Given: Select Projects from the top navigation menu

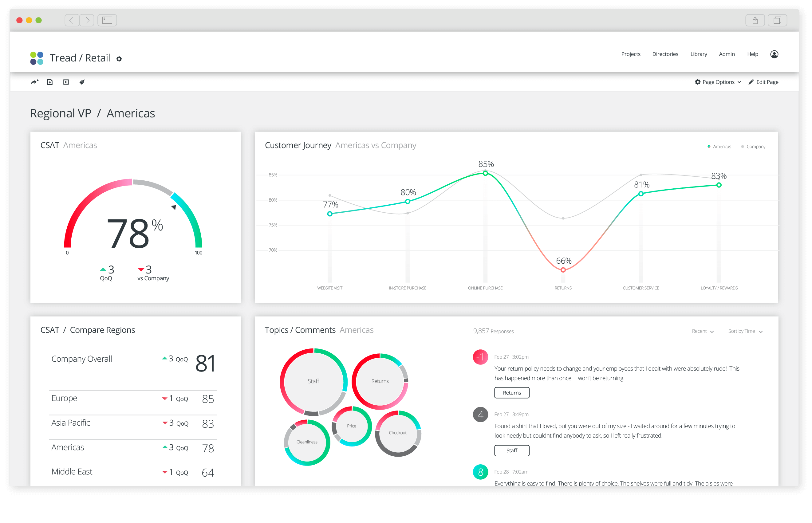Looking at the screenshot, I should [630, 54].
